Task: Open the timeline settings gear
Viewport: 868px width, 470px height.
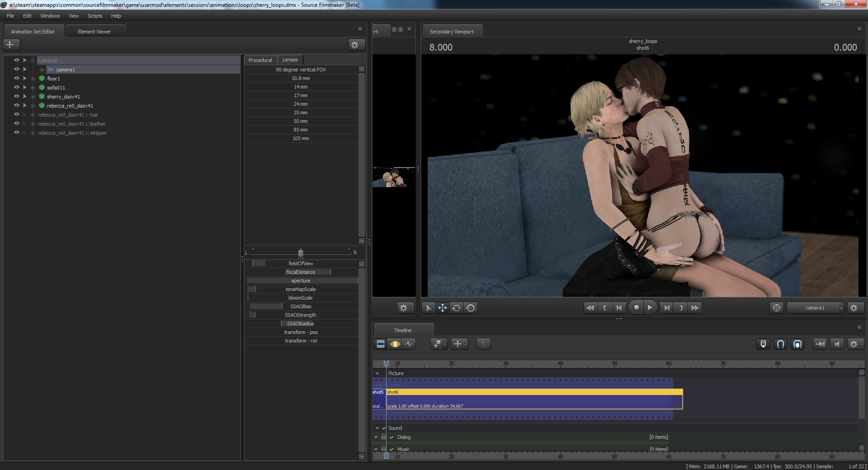Action: pyautogui.click(x=855, y=344)
